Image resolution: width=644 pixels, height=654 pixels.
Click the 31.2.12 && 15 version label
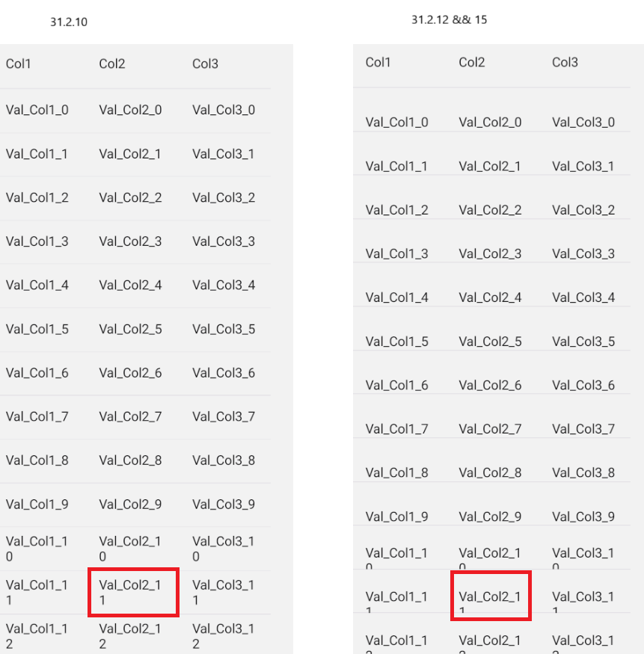coord(449,20)
